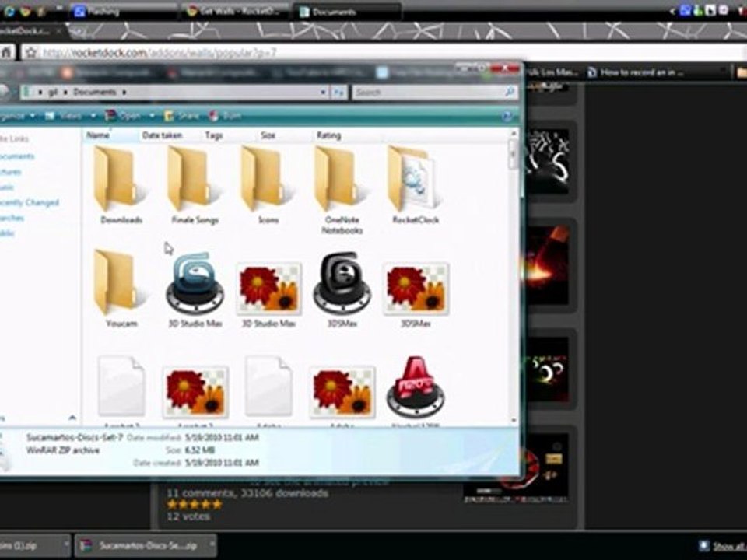Open 'How to record an in...' bookmark
The width and height of the screenshot is (747, 560).
click(x=636, y=72)
